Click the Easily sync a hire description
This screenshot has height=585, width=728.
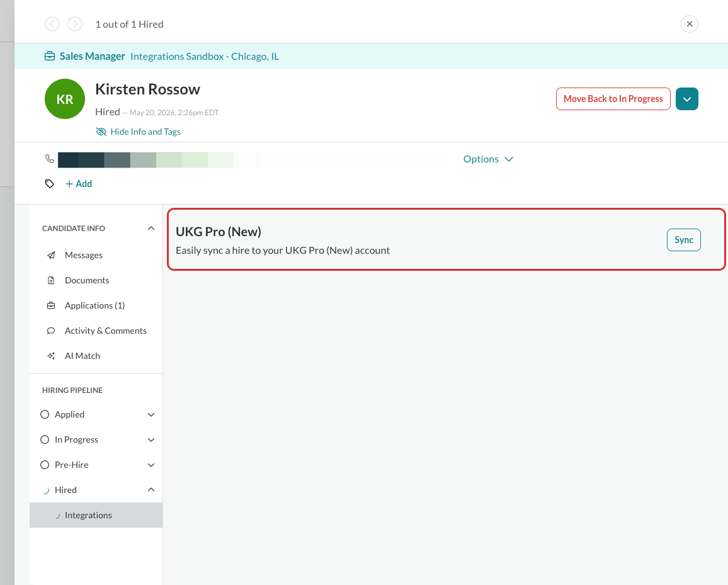pos(283,251)
